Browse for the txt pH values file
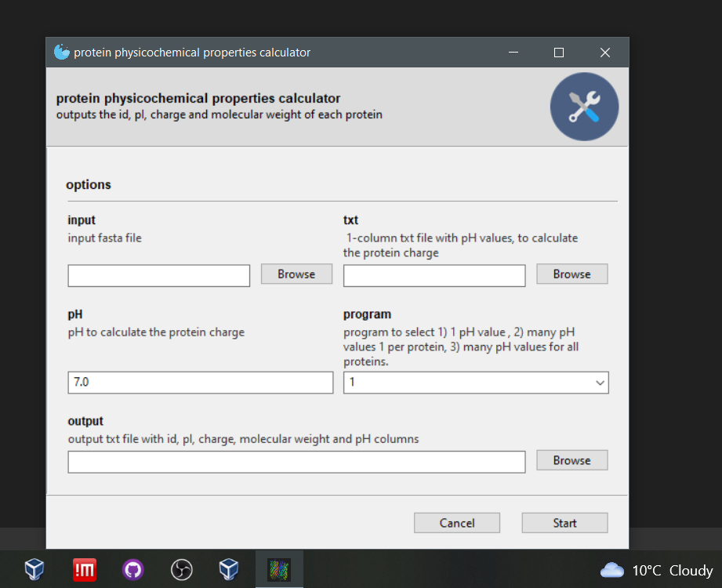Viewport: 722px width, 588px height. [572, 274]
